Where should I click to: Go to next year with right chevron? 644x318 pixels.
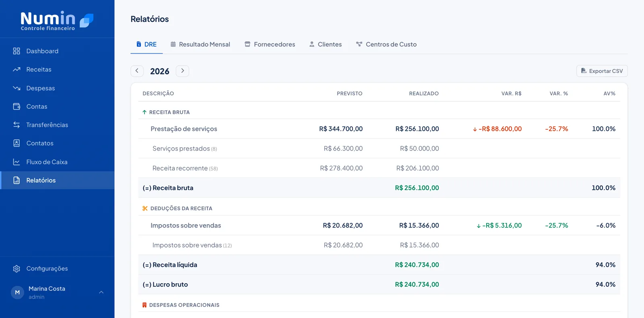182,71
